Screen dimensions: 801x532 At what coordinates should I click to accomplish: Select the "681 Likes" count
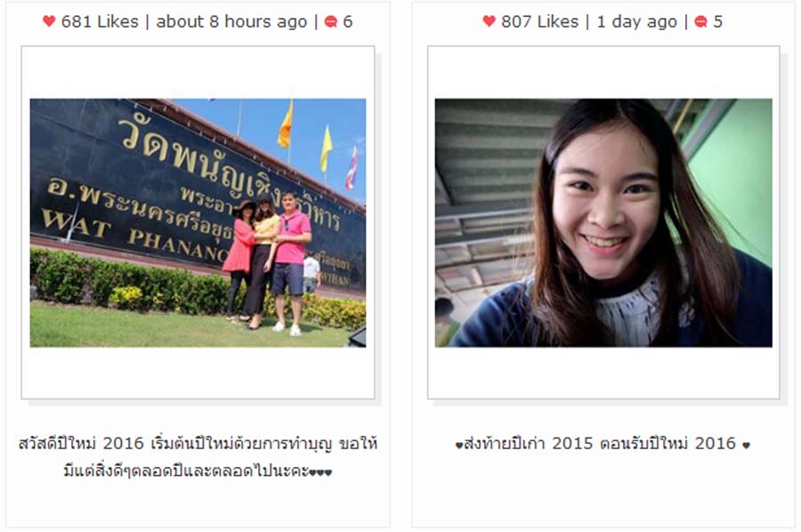100,21
